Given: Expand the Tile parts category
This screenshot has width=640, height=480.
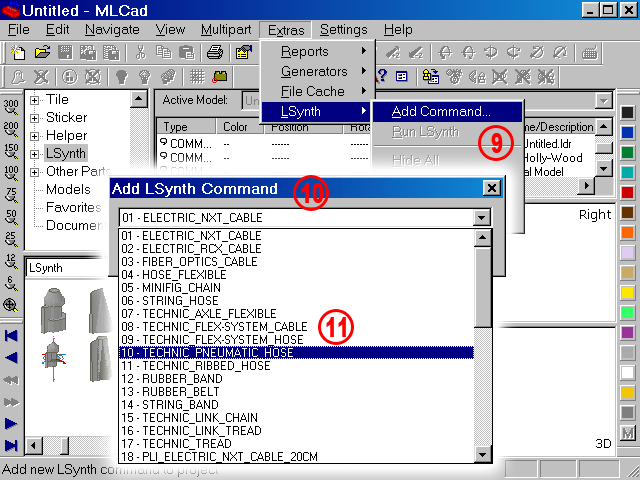Looking at the screenshot, I should click(x=35, y=100).
